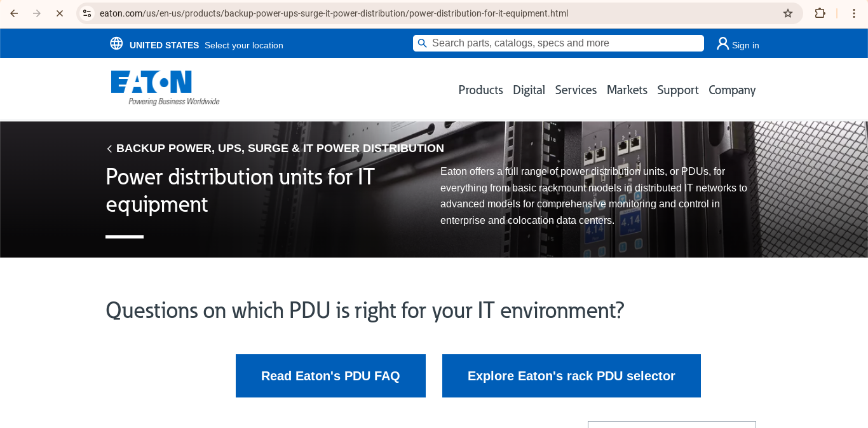Click the search magnifier icon
Viewport: 868px width, 428px height.
(422, 43)
